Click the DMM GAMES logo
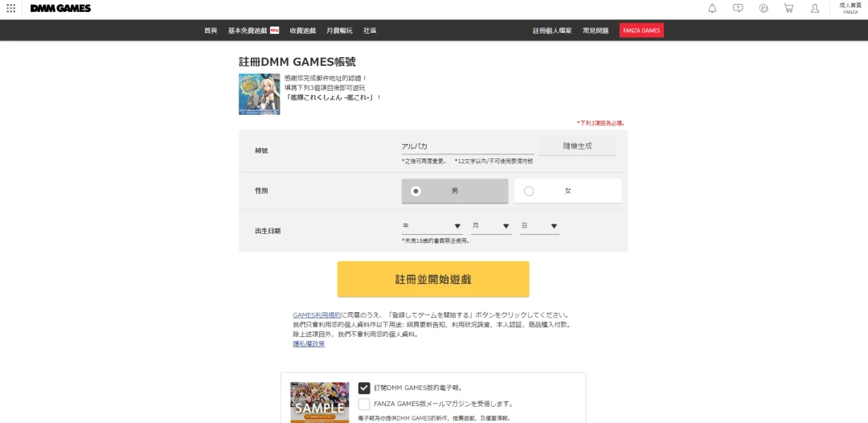Image resolution: width=868 pixels, height=423 pixels. tap(60, 8)
